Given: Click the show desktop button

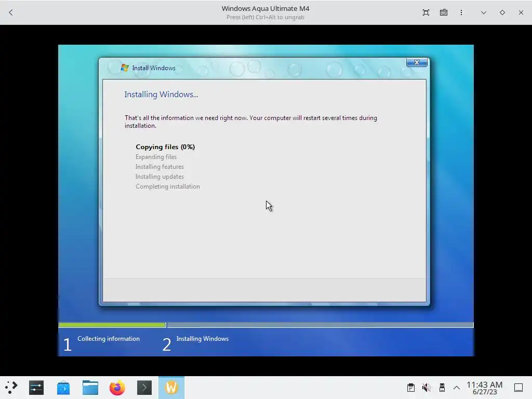Looking at the screenshot, I should (x=518, y=388).
